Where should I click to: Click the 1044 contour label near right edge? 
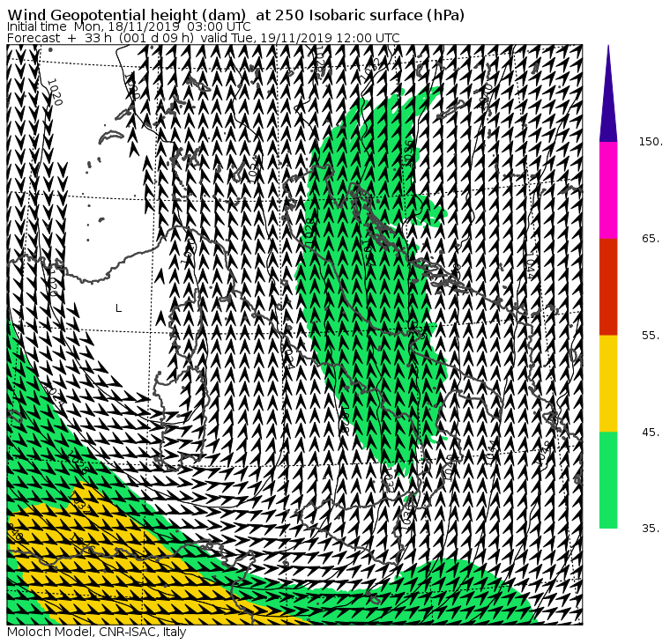click(530, 266)
